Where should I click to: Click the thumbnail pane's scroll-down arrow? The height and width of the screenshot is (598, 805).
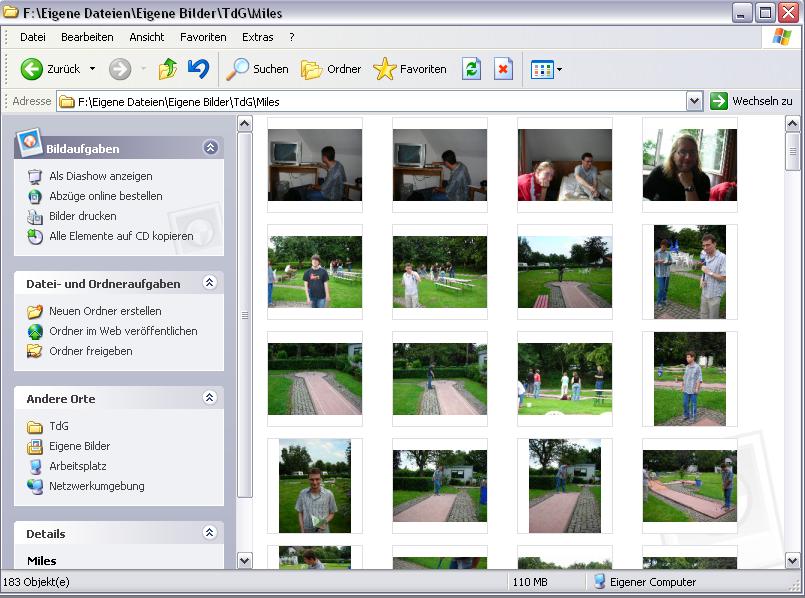click(793, 560)
